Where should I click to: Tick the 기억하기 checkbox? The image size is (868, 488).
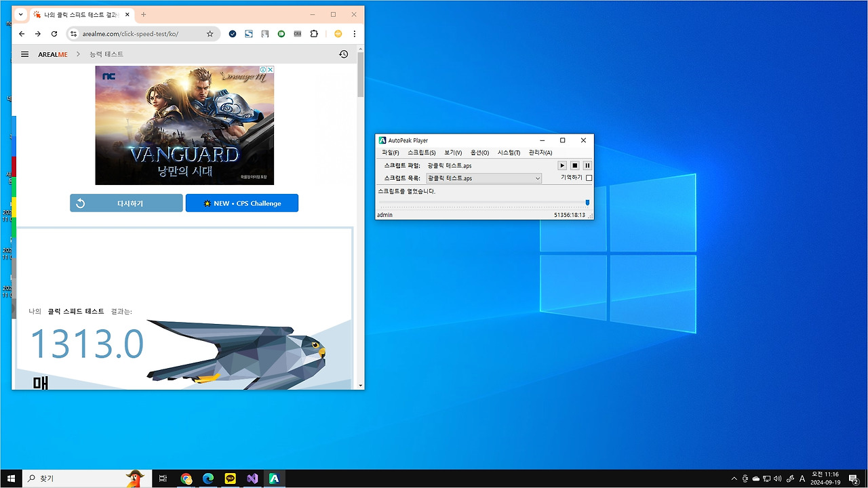589,178
